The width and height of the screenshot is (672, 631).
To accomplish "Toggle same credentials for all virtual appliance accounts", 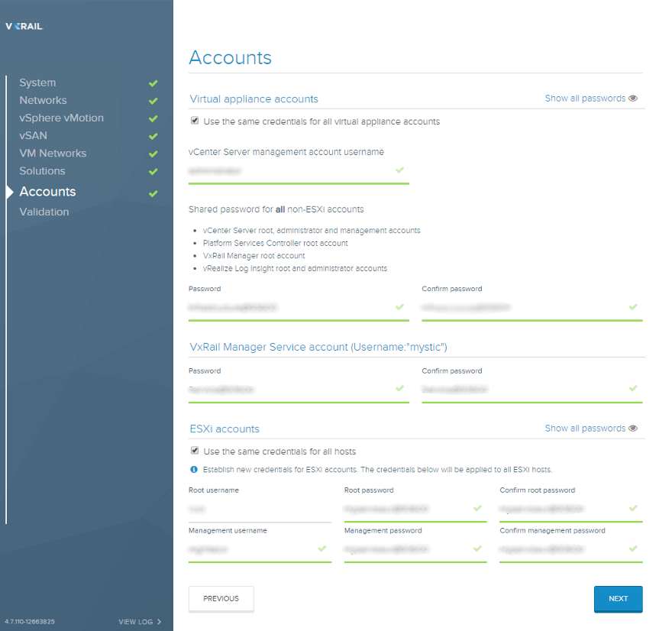I will coord(195,121).
